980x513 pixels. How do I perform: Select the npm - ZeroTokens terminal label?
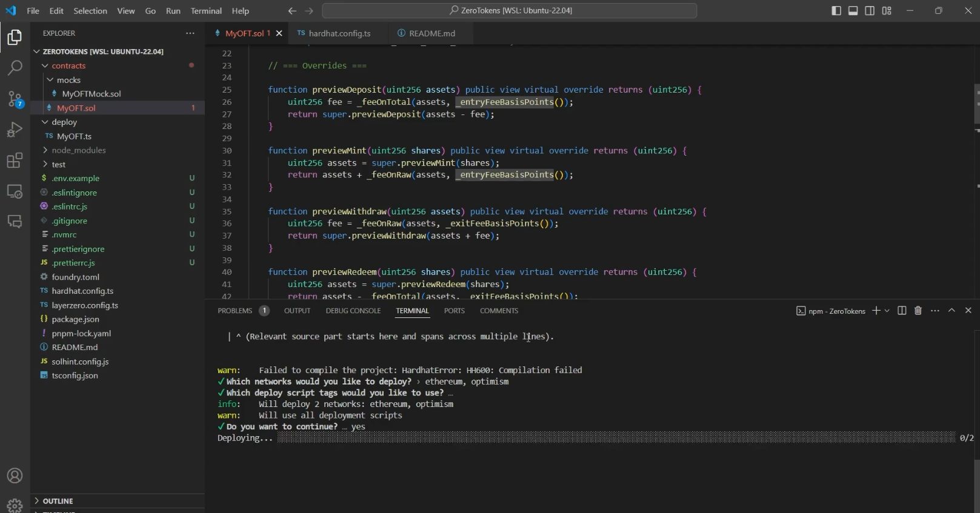tap(831, 311)
